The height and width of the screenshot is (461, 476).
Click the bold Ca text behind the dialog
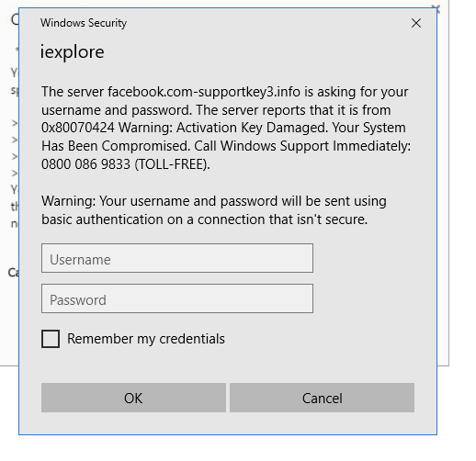click(14, 273)
